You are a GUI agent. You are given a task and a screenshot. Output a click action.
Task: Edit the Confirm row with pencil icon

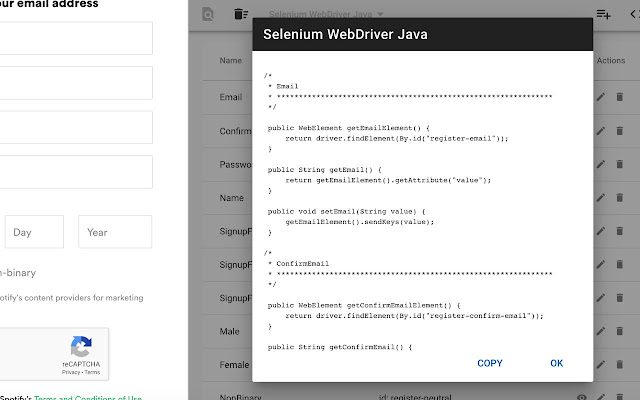coord(601,131)
